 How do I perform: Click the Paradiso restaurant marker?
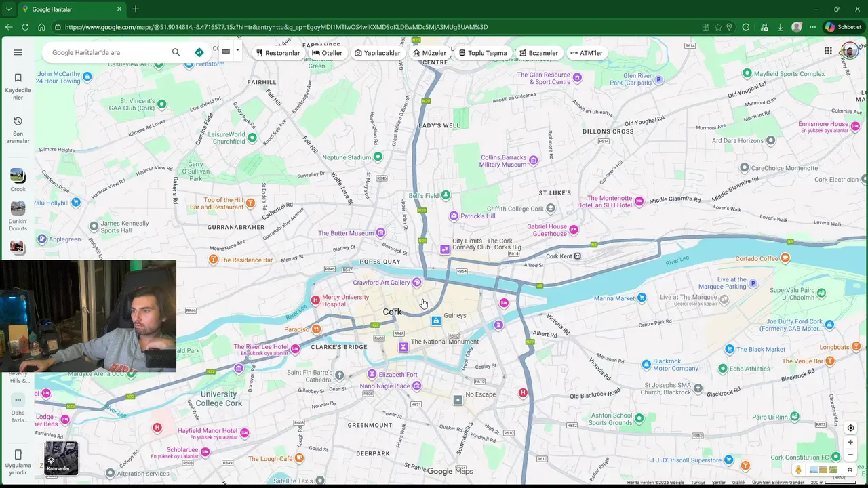(316, 329)
